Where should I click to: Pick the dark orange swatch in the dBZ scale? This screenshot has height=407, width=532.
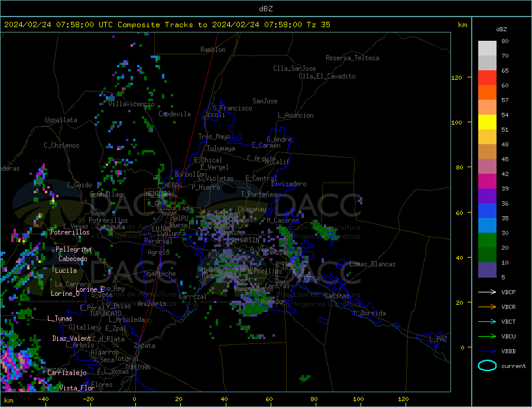pos(487,93)
